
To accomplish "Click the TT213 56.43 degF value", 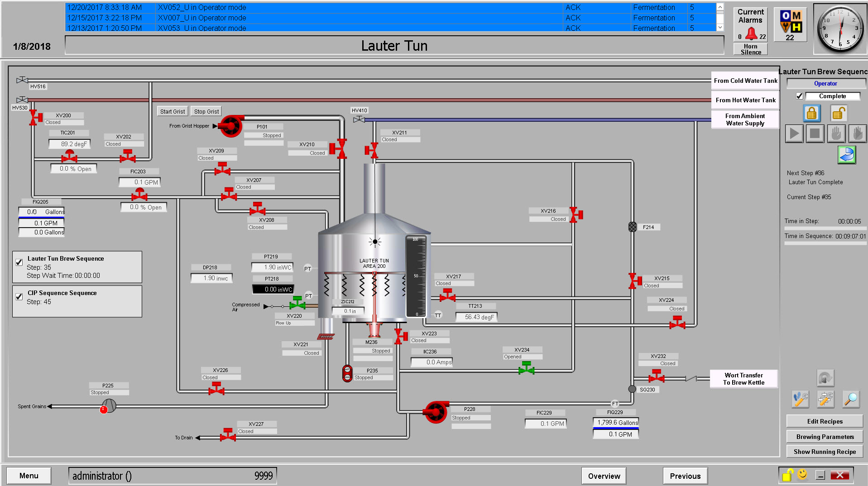I will click(476, 317).
